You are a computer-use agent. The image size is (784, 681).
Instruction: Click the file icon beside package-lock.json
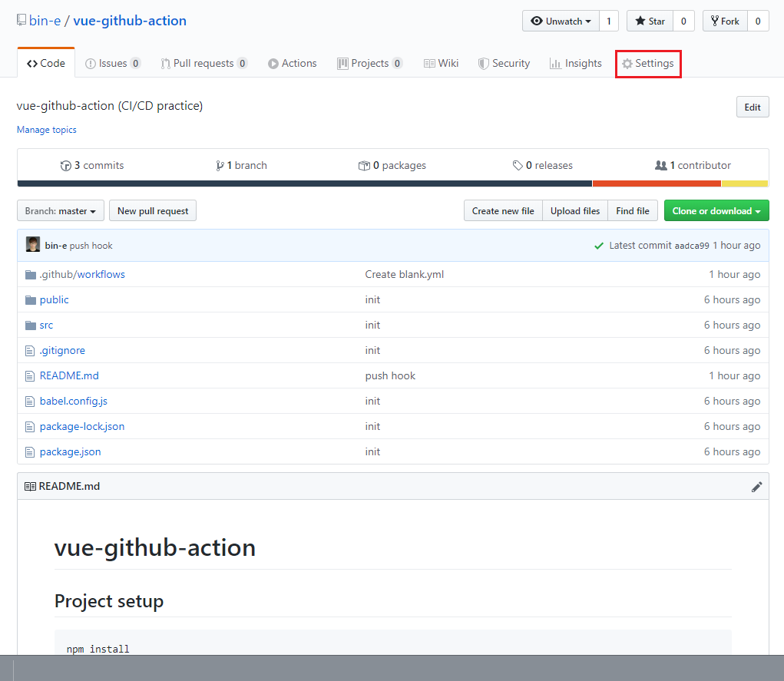point(30,427)
